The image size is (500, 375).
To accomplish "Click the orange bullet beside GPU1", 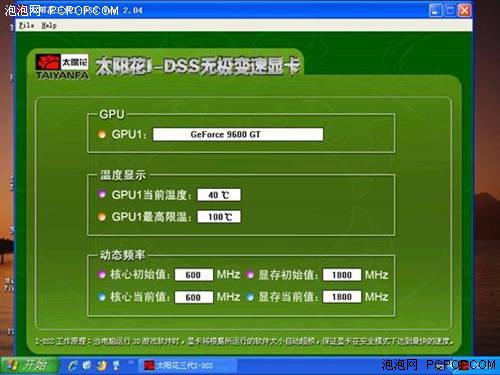I will (102, 134).
